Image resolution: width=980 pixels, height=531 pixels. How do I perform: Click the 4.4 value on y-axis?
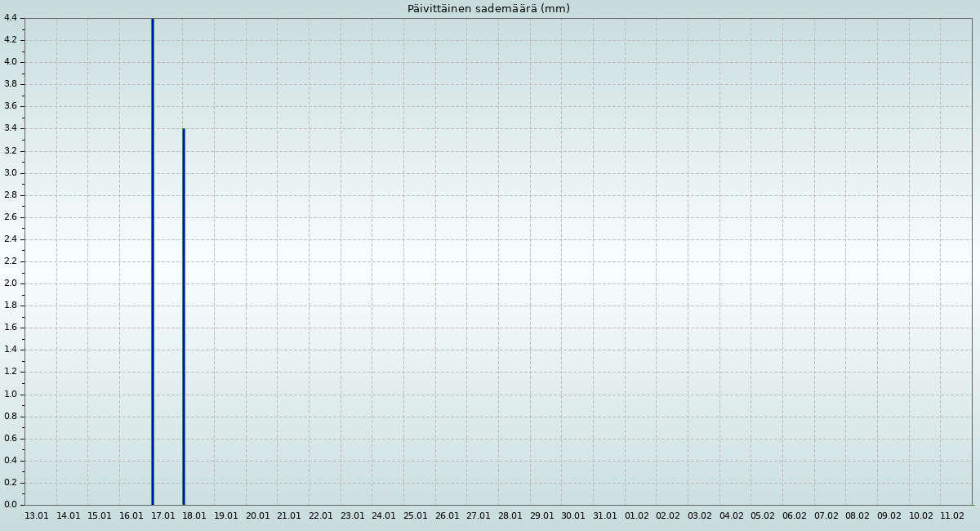pyautogui.click(x=10, y=18)
